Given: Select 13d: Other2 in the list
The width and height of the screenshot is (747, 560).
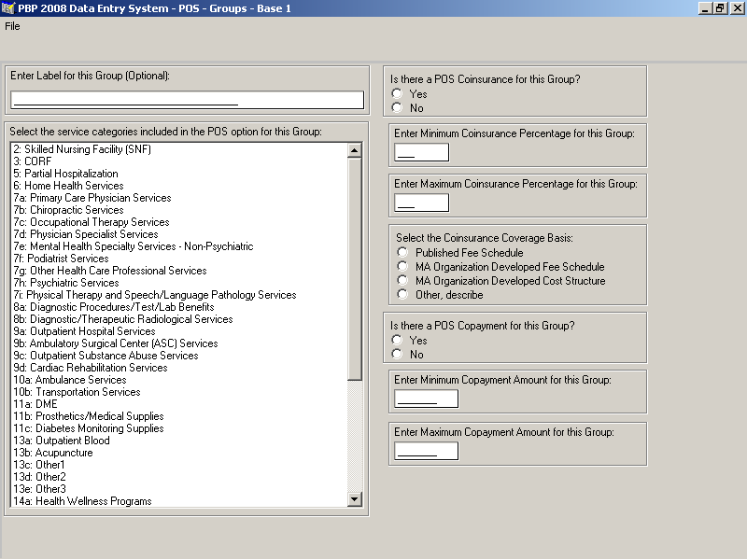Looking at the screenshot, I should click(x=179, y=477).
